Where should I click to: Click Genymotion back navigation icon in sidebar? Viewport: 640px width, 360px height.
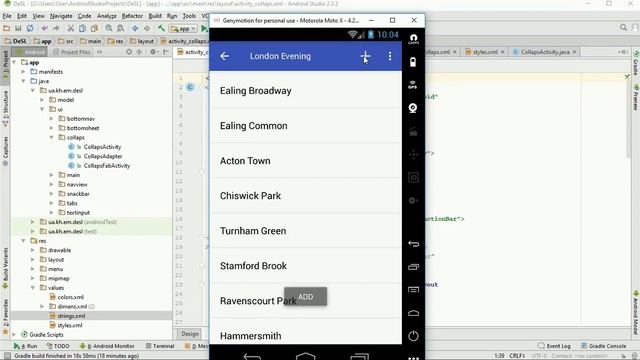(413, 244)
